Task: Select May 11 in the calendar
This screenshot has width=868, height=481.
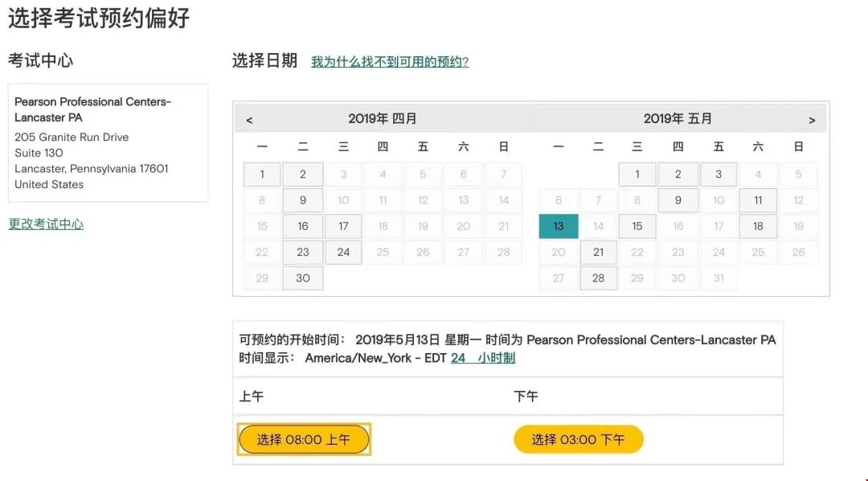Action: 758,200
